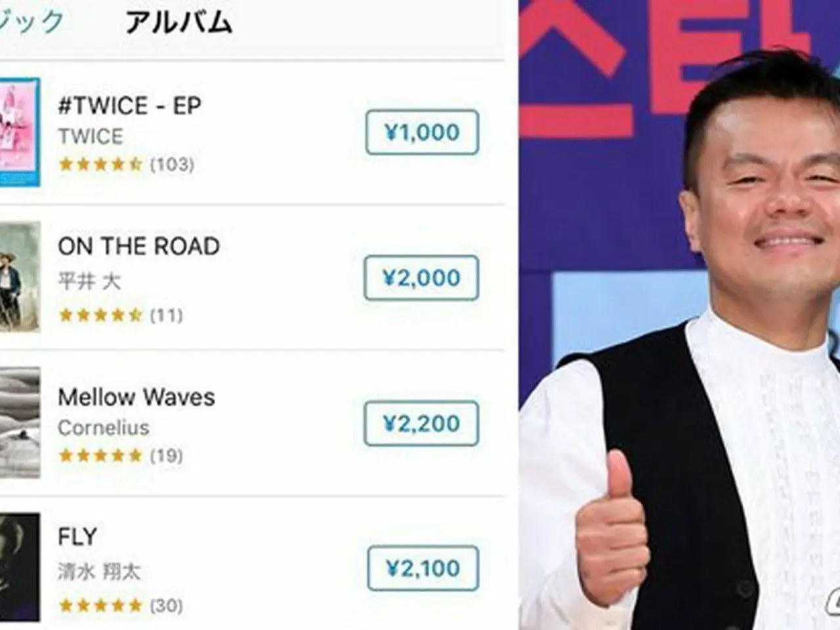840x630 pixels.
Task: Open artist Cornelius under Mellow Waves
Action: coord(104,428)
